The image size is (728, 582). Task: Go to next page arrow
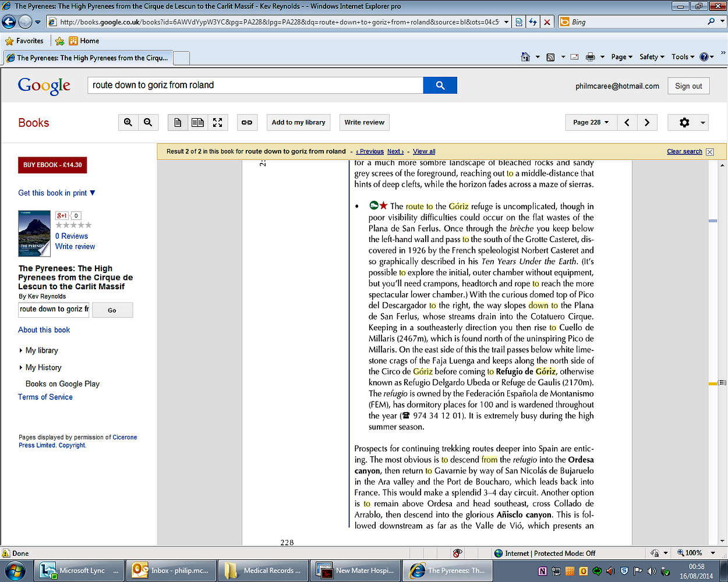647,122
